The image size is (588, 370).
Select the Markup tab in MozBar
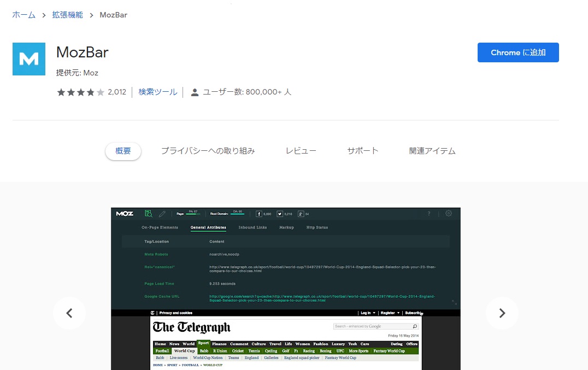[286, 227]
